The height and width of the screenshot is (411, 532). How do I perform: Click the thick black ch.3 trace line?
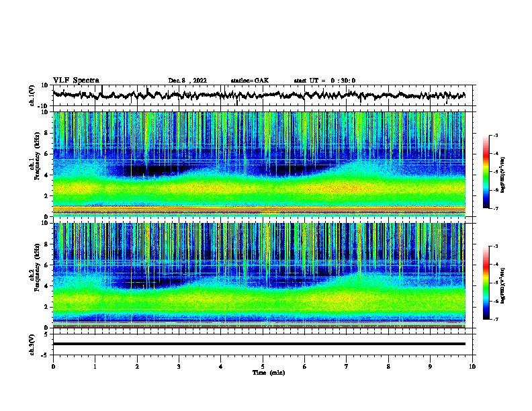pos(259,344)
